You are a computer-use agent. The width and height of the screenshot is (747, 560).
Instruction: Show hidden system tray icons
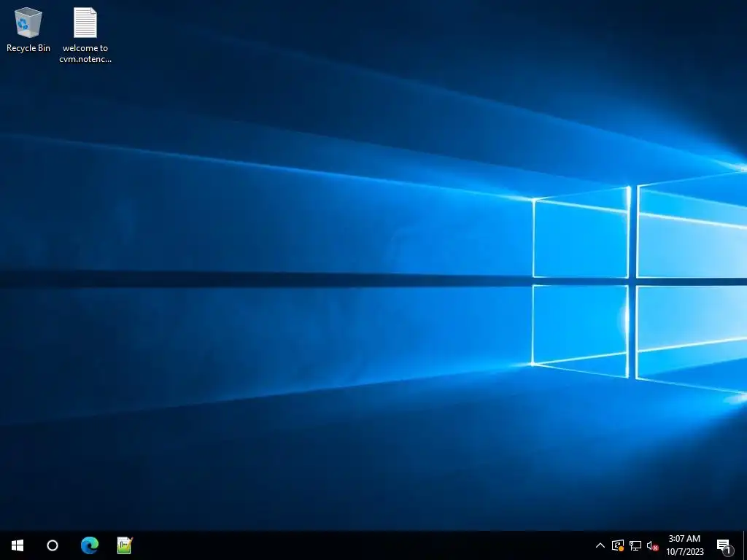point(600,545)
